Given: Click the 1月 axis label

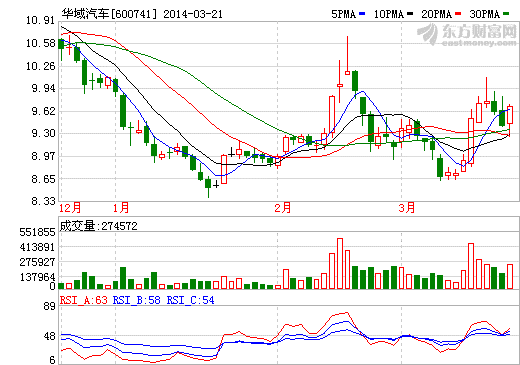Looking at the screenshot, I should pyautogui.click(x=121, y=208).
